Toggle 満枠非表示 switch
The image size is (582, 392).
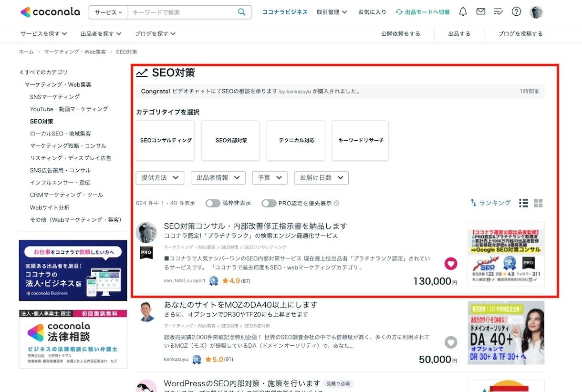click(x=213, y=203)
